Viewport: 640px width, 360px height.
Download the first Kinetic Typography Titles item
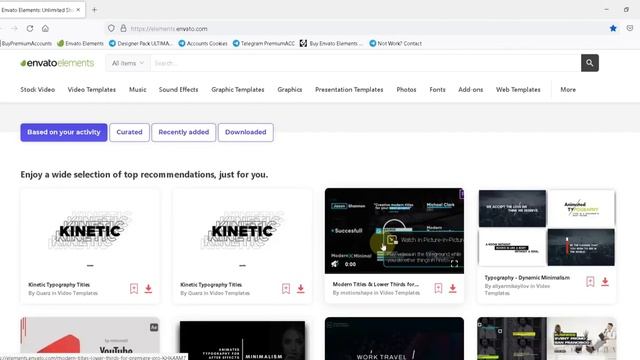point(148,289)
